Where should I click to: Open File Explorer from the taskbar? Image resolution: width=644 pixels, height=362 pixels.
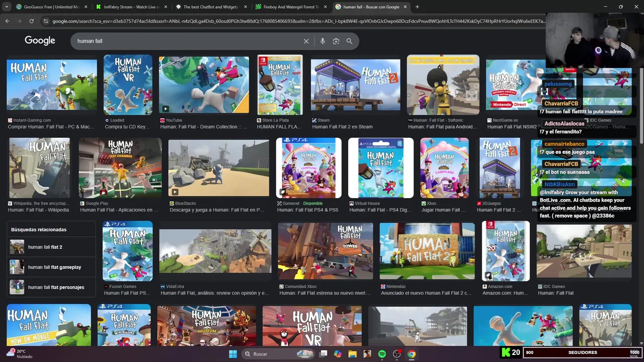pos(352,354)
